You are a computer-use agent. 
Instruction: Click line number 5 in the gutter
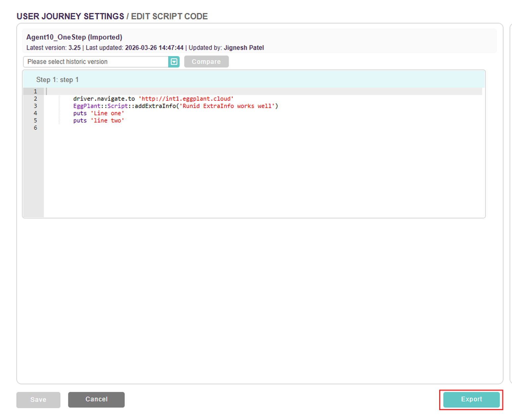(x=35, y=120)
